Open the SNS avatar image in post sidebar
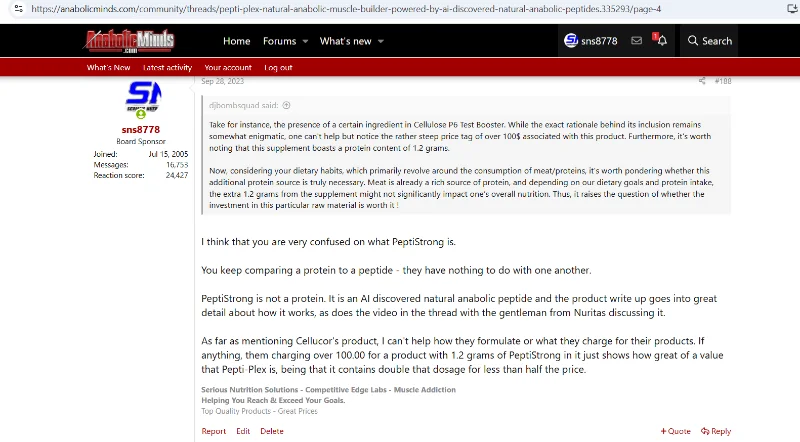The height and width of the screenshot is (442, 800). click(143, 98)
